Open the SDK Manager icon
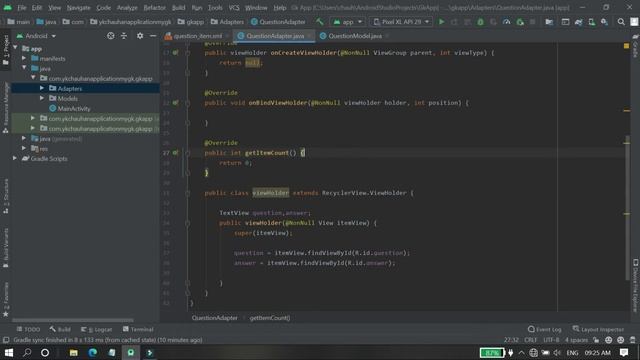Screen dimensions: 640x360 [x=604, y=22]
